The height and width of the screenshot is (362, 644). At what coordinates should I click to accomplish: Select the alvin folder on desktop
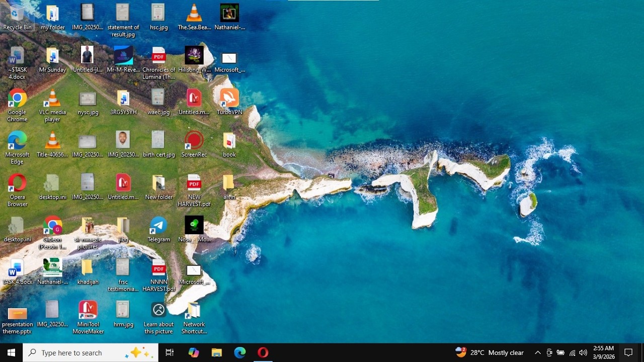(229, 187)
